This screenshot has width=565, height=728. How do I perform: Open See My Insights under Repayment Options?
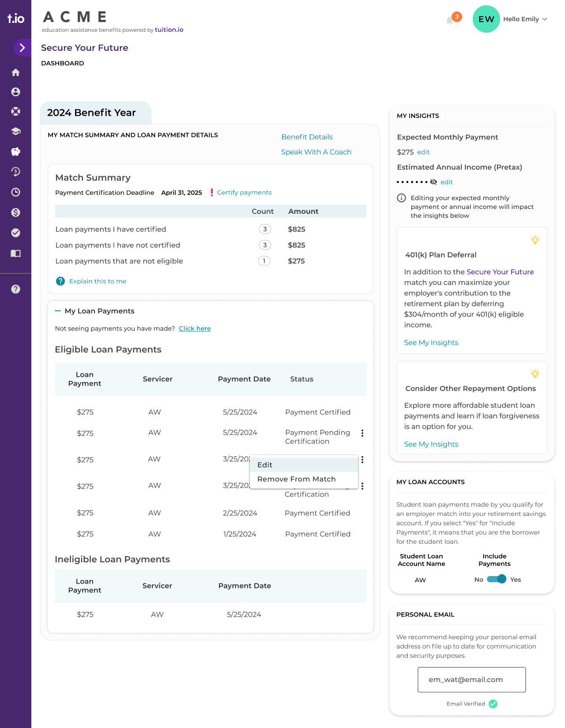[x=431, y=444]
